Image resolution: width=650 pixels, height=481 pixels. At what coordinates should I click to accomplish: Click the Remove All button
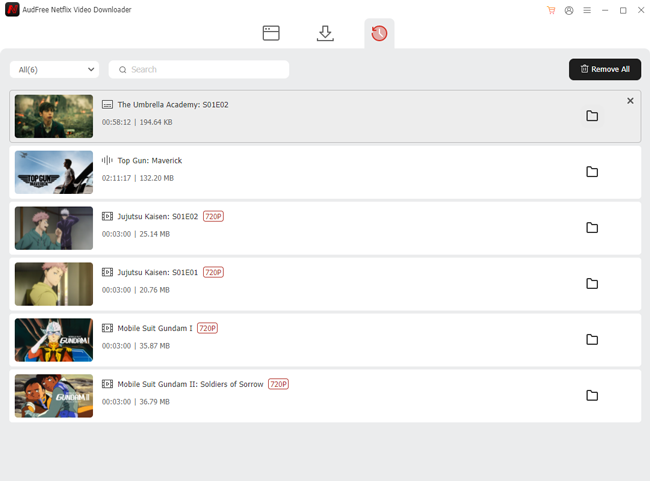point(605,69)
